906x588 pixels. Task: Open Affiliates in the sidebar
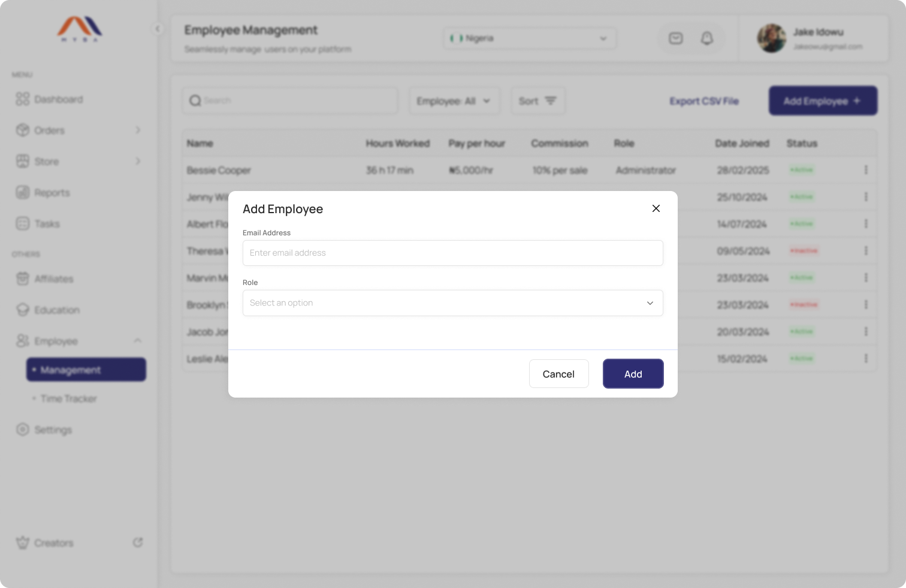coord(53,278)
